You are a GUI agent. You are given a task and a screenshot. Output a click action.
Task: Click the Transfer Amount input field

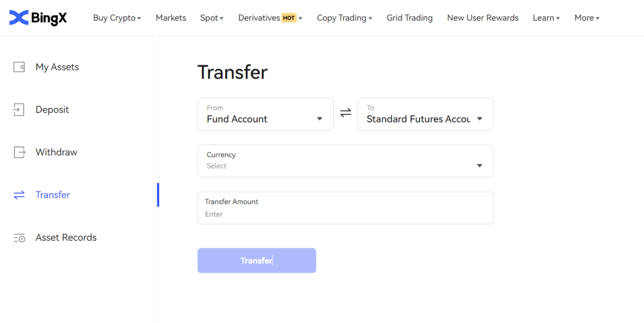(x=345, y=214)
